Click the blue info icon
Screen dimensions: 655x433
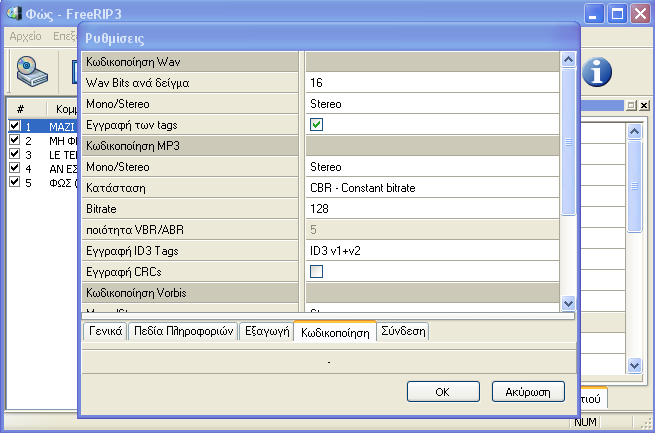coord(597,71)
